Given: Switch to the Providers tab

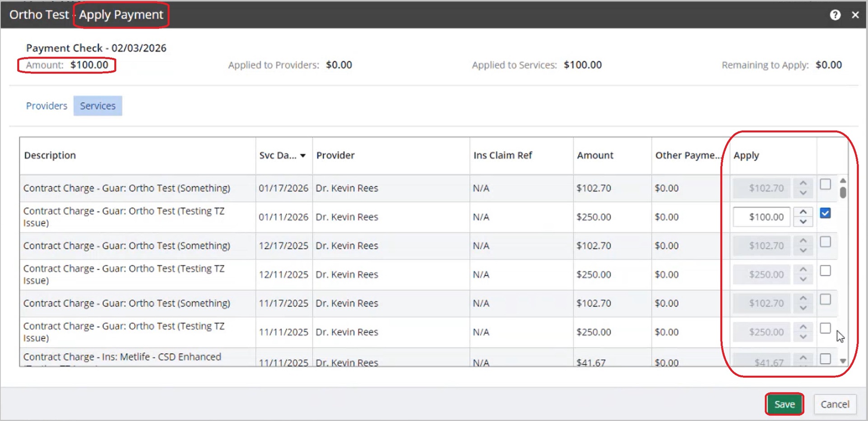Looking at the screenshot, I should click(46, 106).
